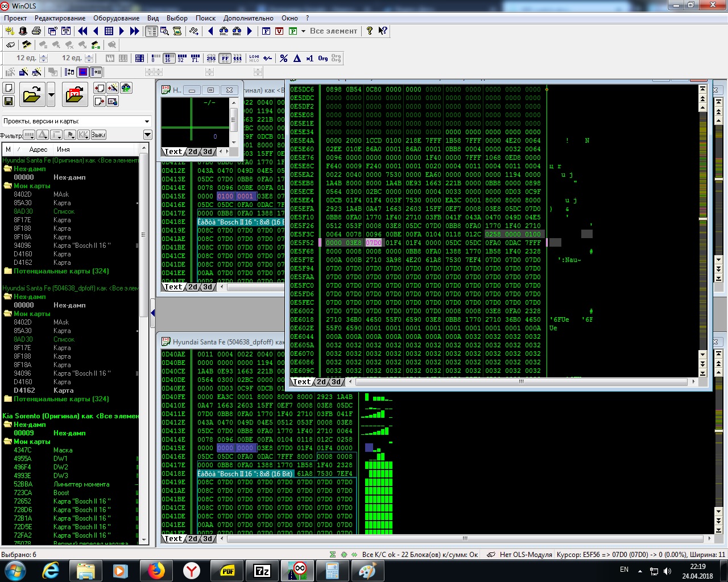
Task: Click the context help question-arrow icon
Action: [383, 31]
